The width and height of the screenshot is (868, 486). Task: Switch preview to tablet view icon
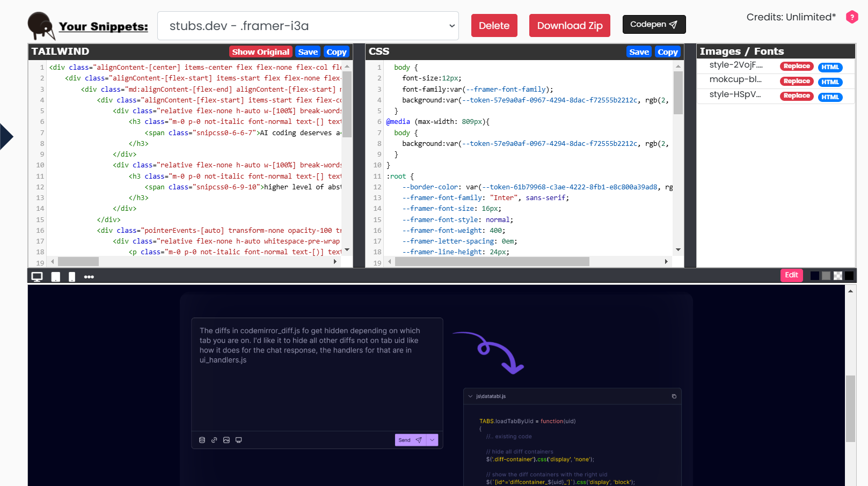coord(55,277)
